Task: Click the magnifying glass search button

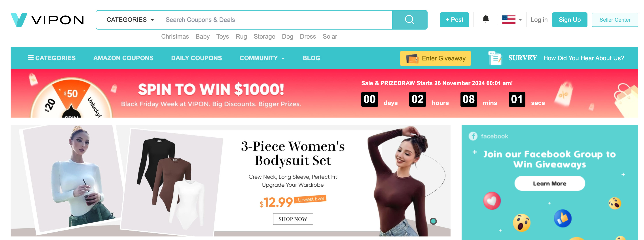Action: click(409, 20)
